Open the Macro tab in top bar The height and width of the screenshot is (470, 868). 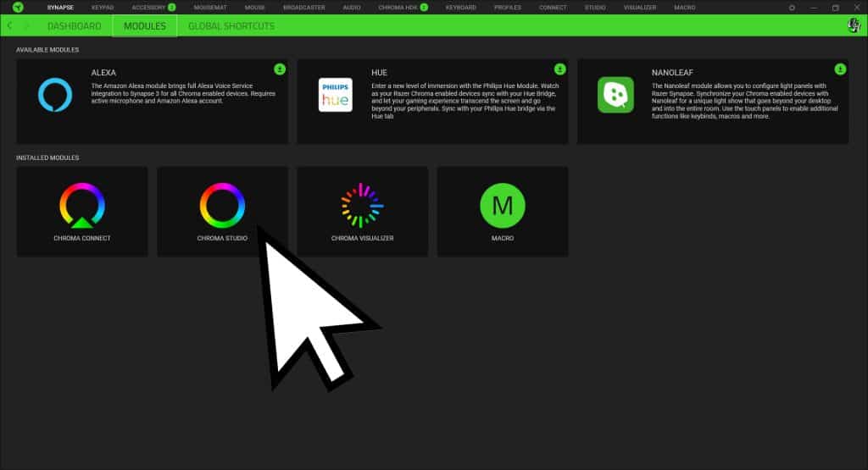(x=685, y=8)
